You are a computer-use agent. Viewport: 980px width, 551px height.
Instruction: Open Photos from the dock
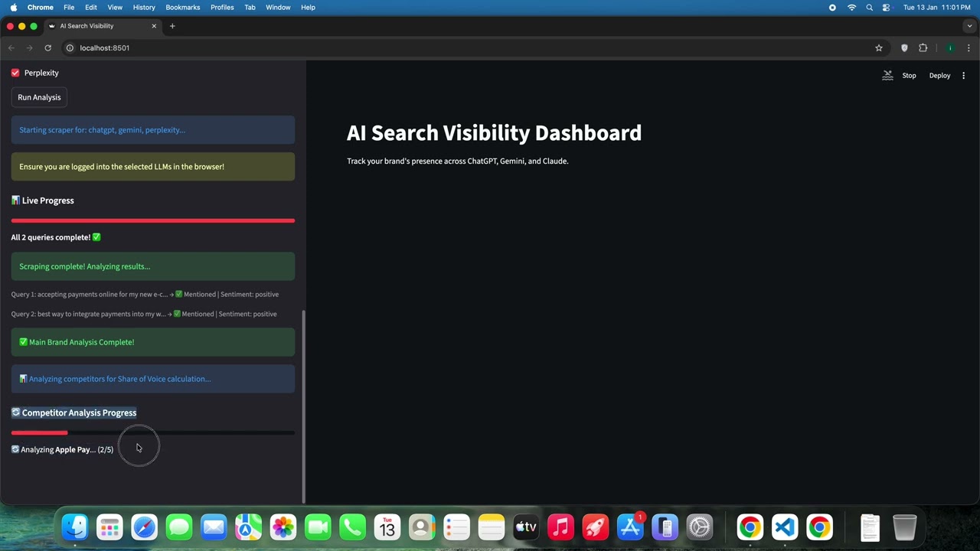[x=283, y=527]
